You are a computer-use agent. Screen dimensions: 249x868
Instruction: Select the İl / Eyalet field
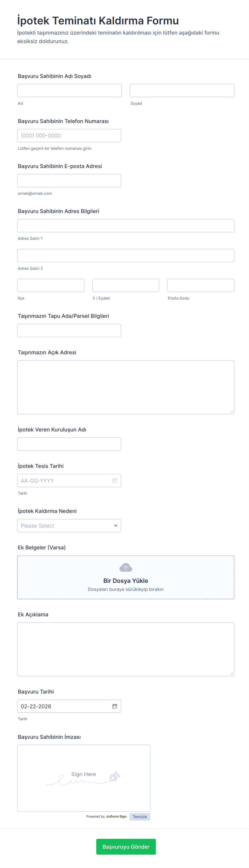(x=126, y=285)
